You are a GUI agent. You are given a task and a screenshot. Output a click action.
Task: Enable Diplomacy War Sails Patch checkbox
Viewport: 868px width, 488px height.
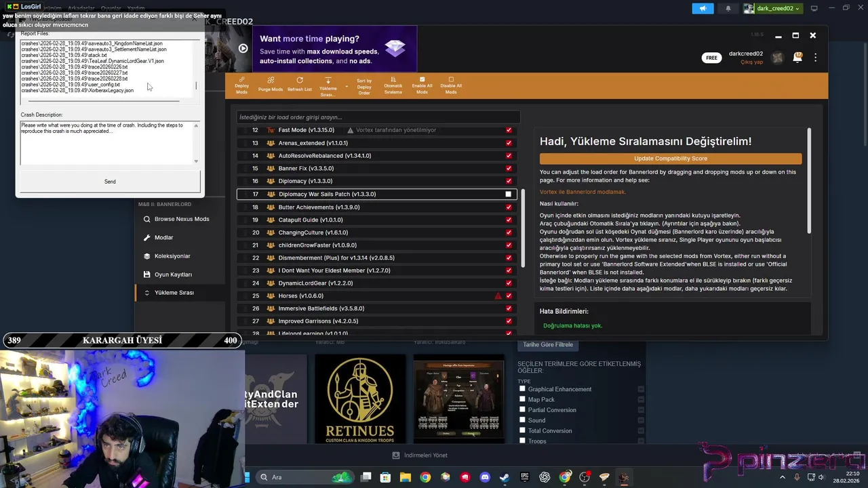pyautogui.click(x=509, y=195)
